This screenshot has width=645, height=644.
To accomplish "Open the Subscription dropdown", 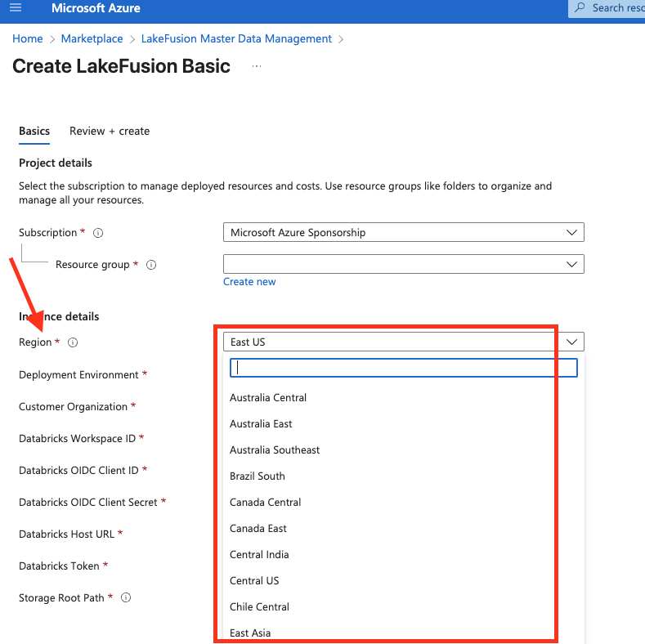I will tap(404, 232).
